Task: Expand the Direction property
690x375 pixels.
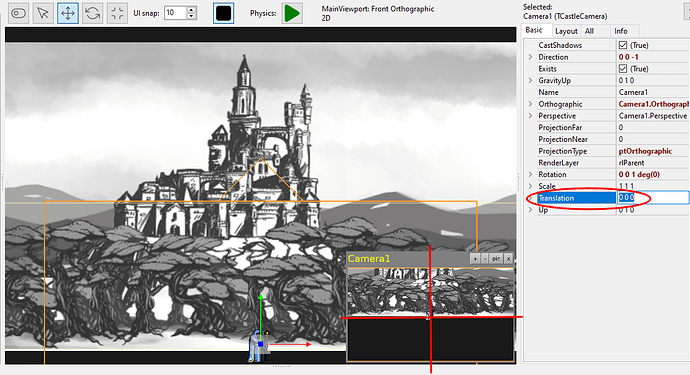Action: 530,57
